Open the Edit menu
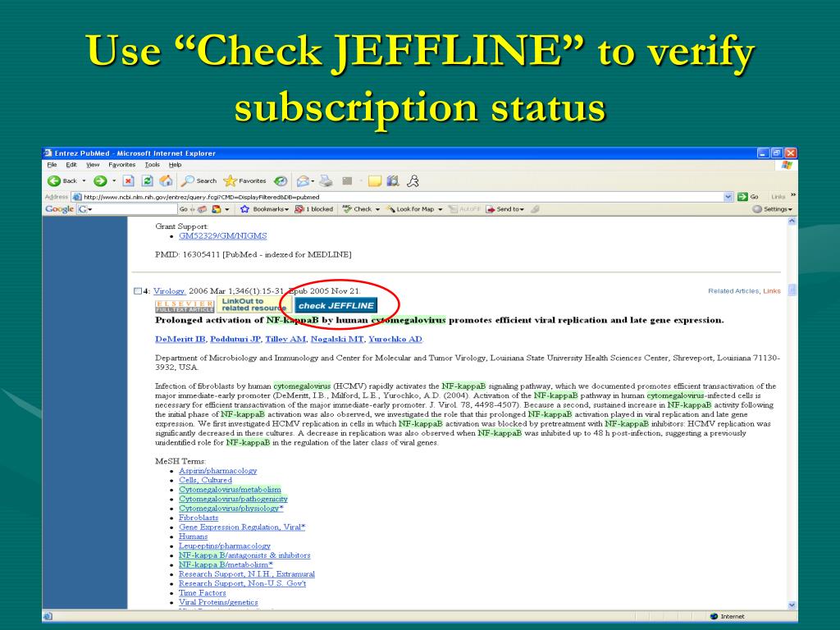The image size is (840, 630). [71, 165]
